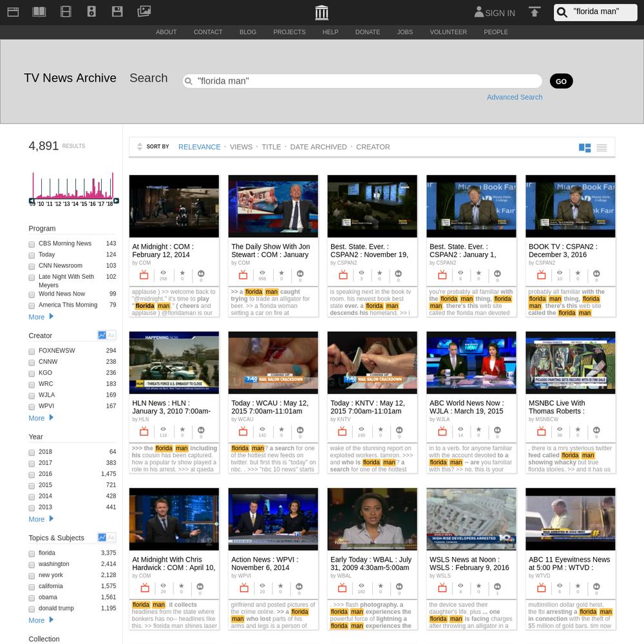Open the Audio (speaker) icon in top bar

(x=91, y=12)
